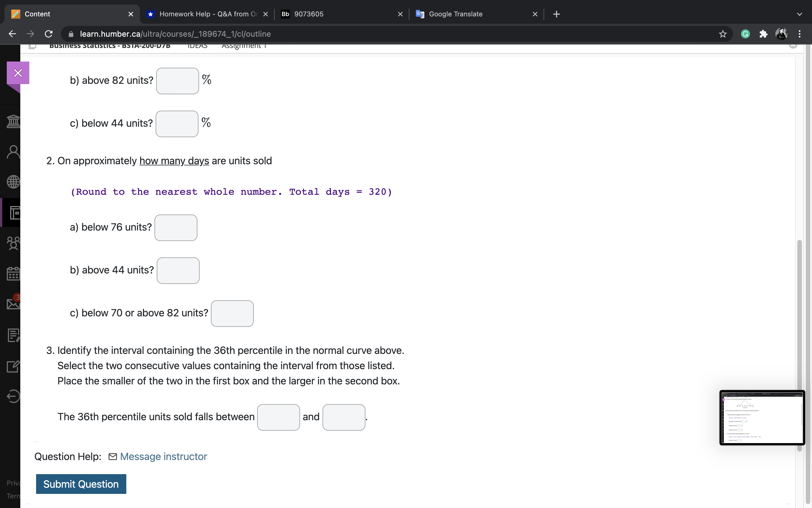
Task: Open the Activity Stream globe icon
Action: pyautogui.click(x=13, y=182)
